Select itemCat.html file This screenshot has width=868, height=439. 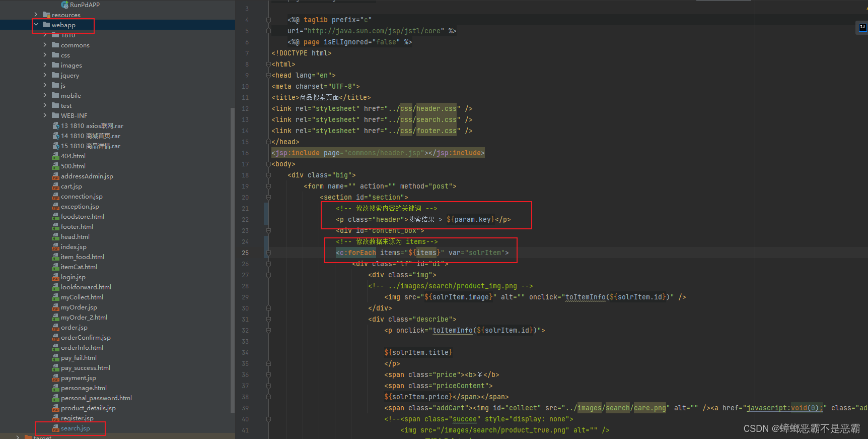coord(79,267)
